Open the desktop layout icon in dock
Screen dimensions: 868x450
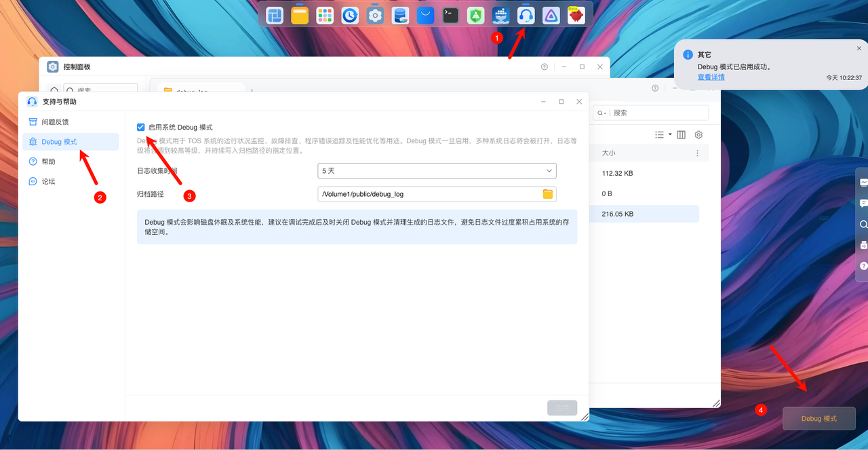[275, 15]
